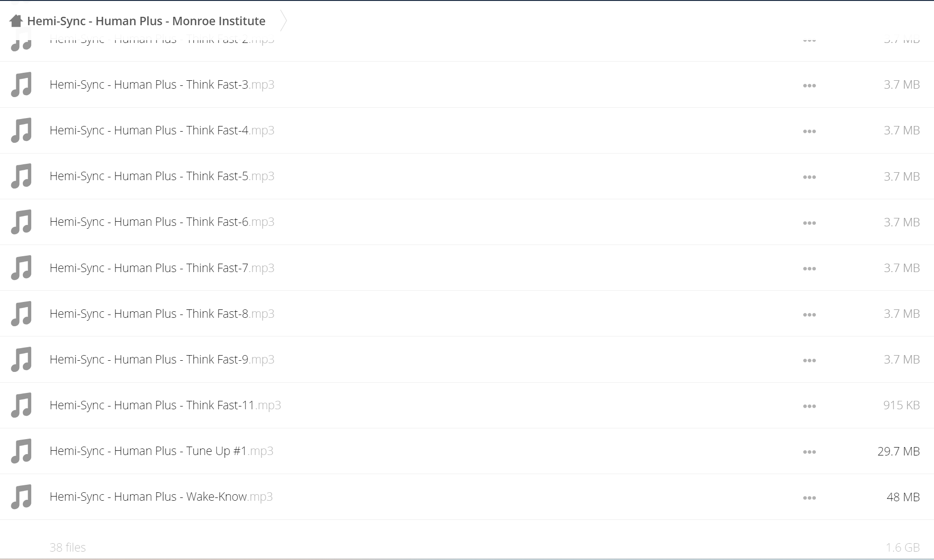
Task: Click the 3.7 MB size of Think Fast-9
Action: pyautogui.click(x=902, y=359)
